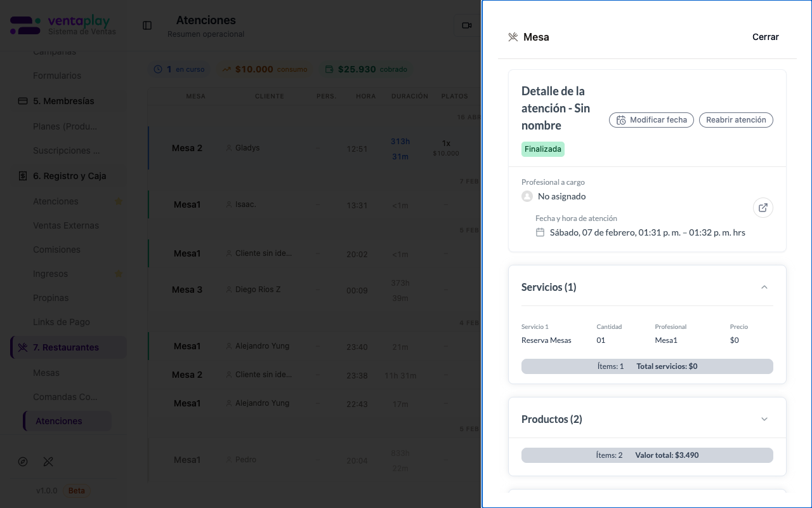This screenshot has height=508, width=812.
Task: Click the Registro y Caja section icon
Action: pyautogui.click(x=23, y=176)
